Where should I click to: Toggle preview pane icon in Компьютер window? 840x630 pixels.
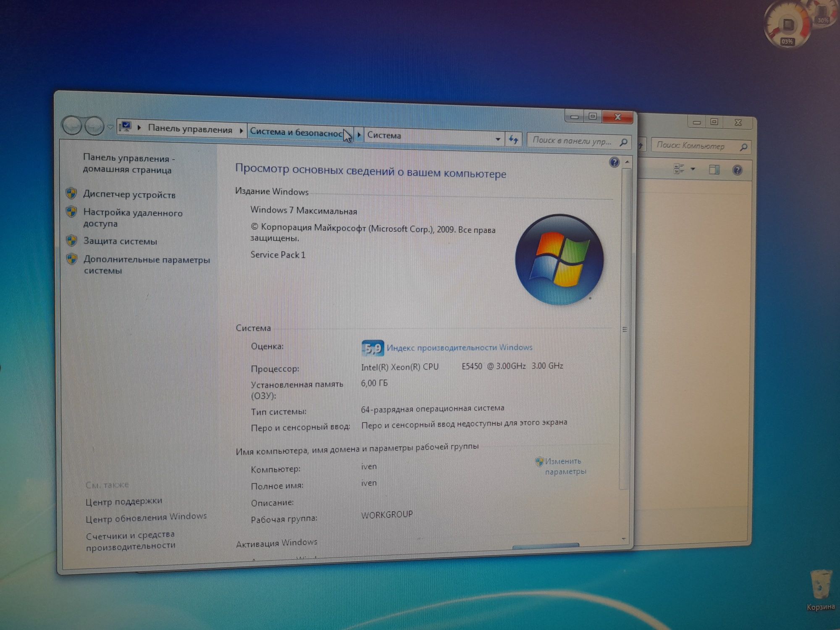(x=714, y=170)
